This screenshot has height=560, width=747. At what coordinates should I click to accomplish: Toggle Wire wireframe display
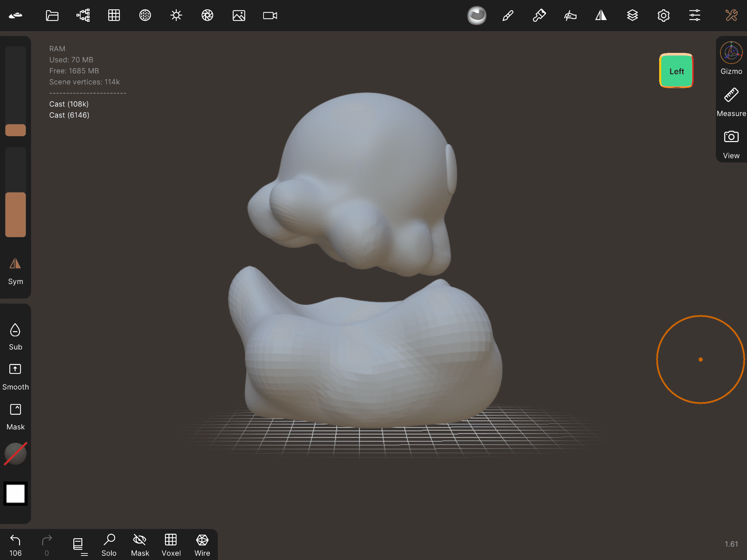[x=202, y=545]
